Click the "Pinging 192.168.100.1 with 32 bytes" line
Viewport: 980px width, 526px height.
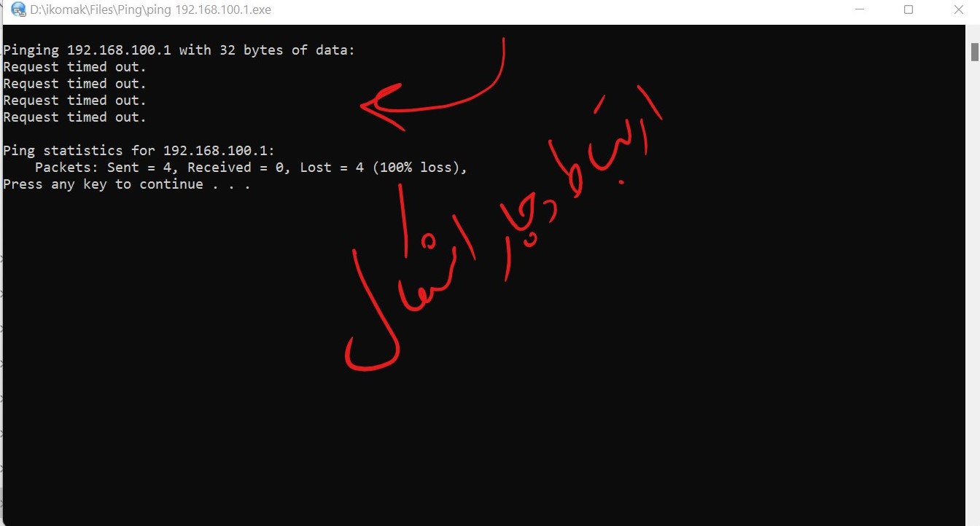click(x=179, y=50)
